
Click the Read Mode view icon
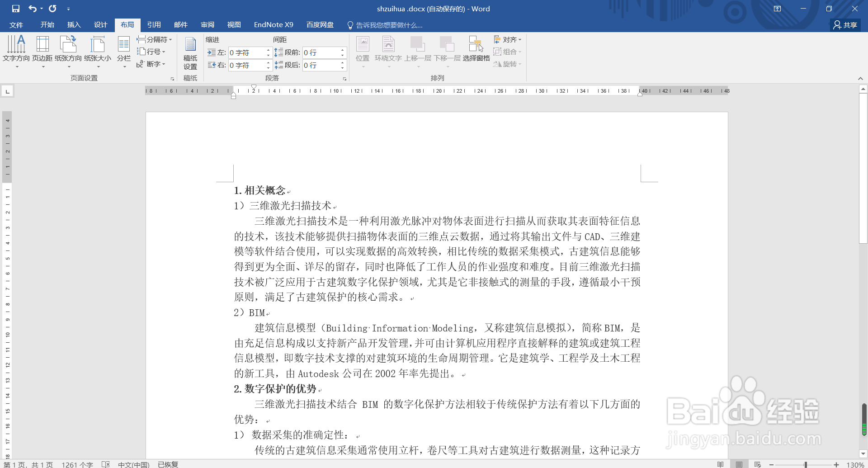coord(721,464)
